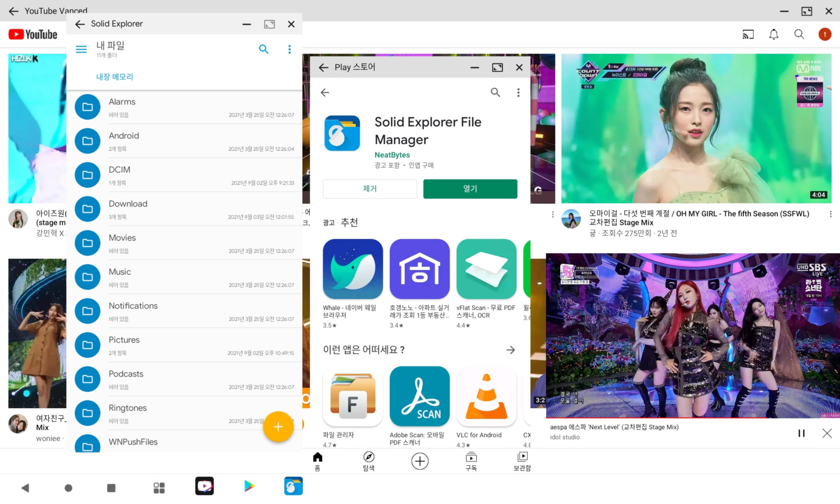The height and width of the screenshot is (504, 840).
Task: Open options for the OH MY GIRL video
Action: 830,214
